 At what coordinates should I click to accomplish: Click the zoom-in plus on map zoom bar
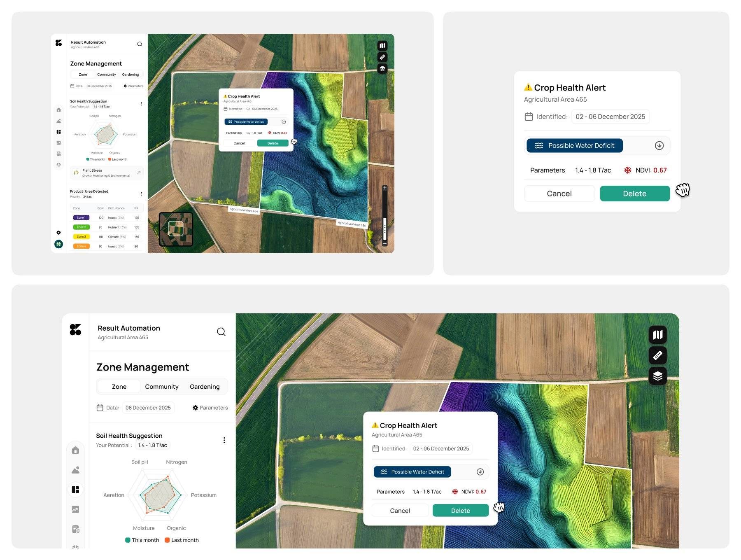[384, 188]
